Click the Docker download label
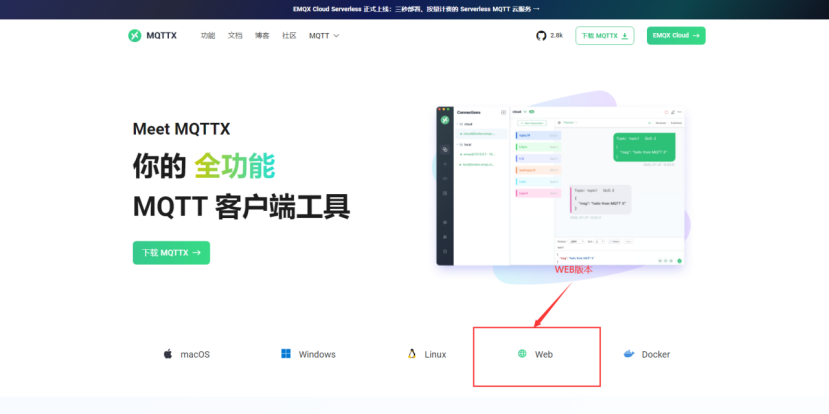 point(656,354)
